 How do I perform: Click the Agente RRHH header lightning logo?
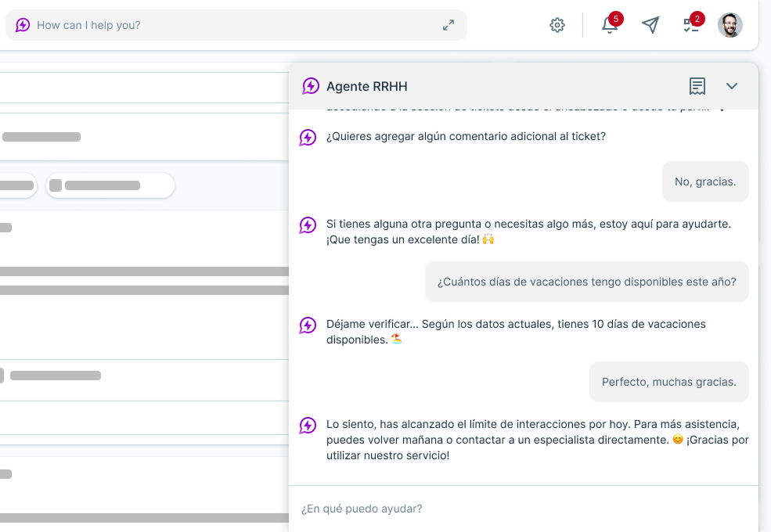(311, 86)
